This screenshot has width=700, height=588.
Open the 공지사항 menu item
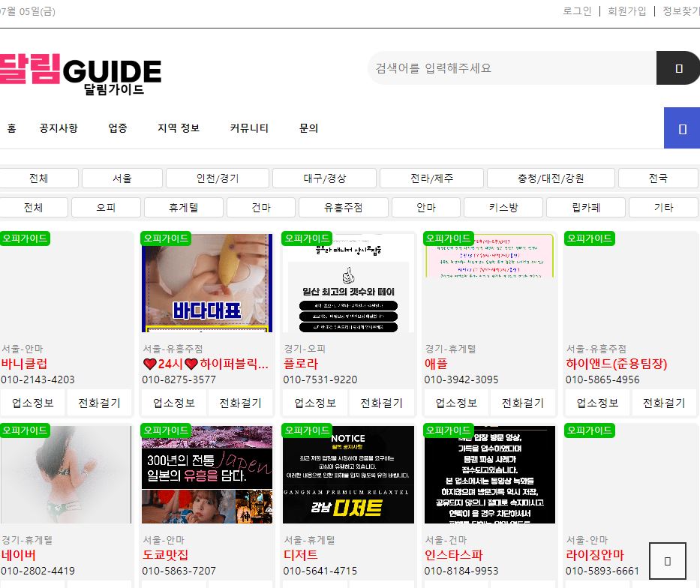59,128
